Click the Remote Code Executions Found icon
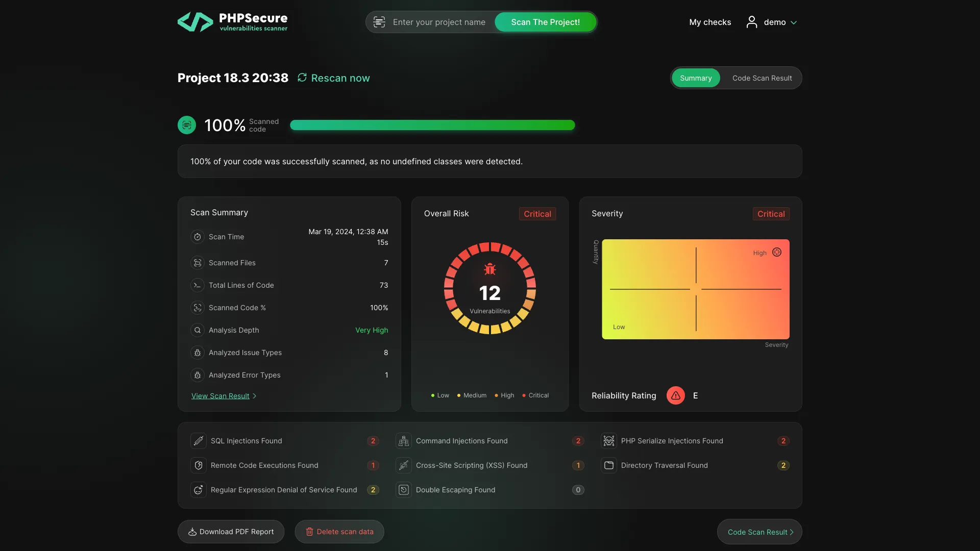 pyautogui.click(x=197, y=465)
